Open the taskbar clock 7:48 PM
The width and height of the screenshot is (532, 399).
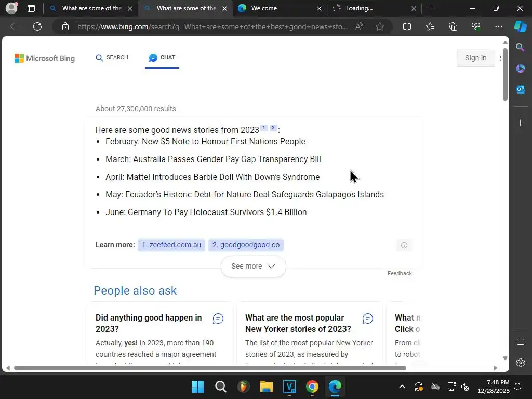pyautogui.click(x=494, y=387)
